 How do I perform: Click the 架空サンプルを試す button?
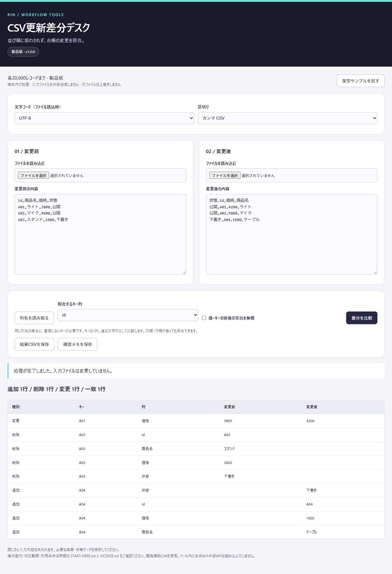[361, 81]
